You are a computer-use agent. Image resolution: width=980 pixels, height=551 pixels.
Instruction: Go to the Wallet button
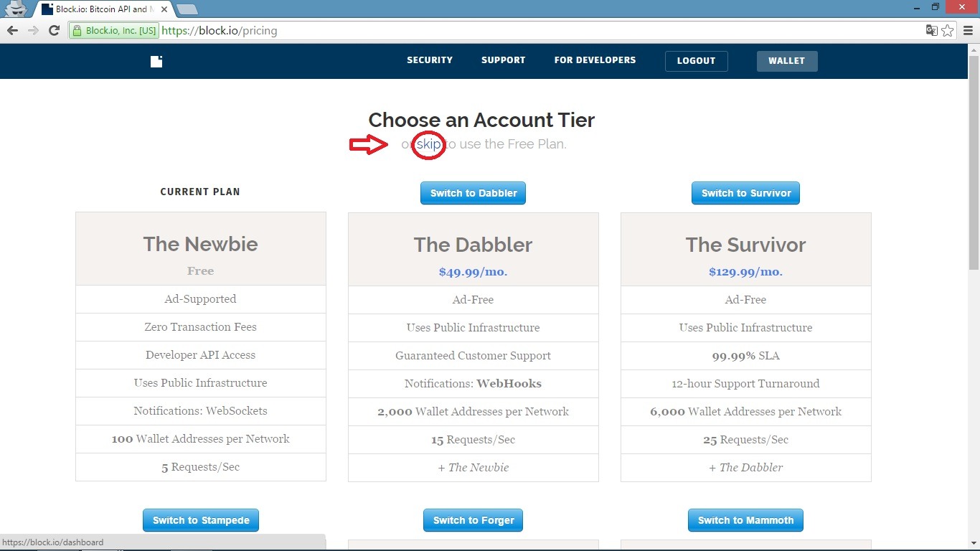[x=786, y=61]
